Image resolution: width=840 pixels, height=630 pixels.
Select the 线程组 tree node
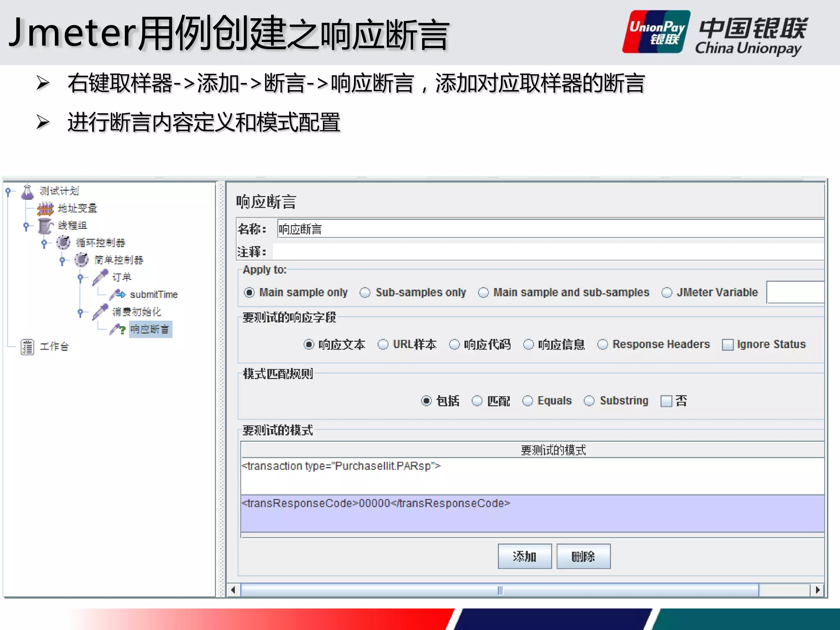pyautogui.click(x=73, y=226)
